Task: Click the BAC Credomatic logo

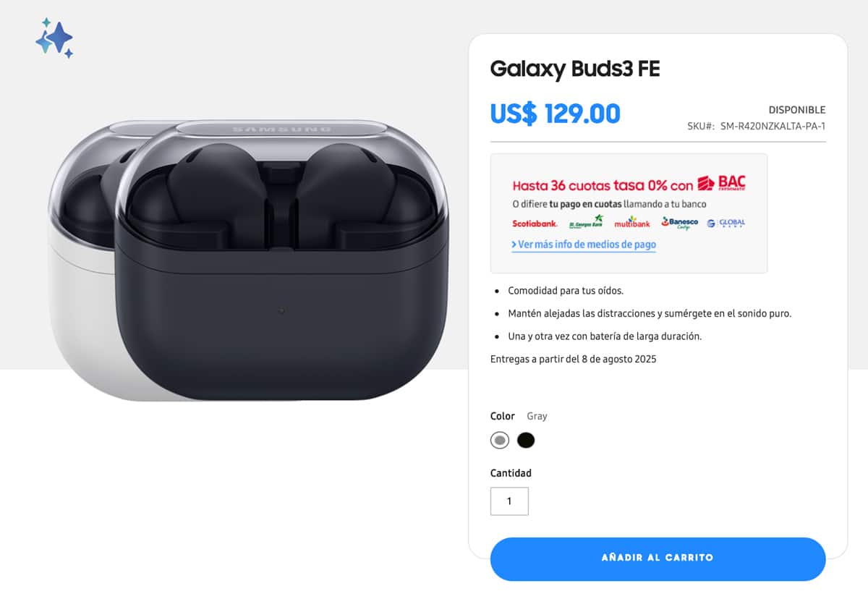Action: [x=721, y=184]
